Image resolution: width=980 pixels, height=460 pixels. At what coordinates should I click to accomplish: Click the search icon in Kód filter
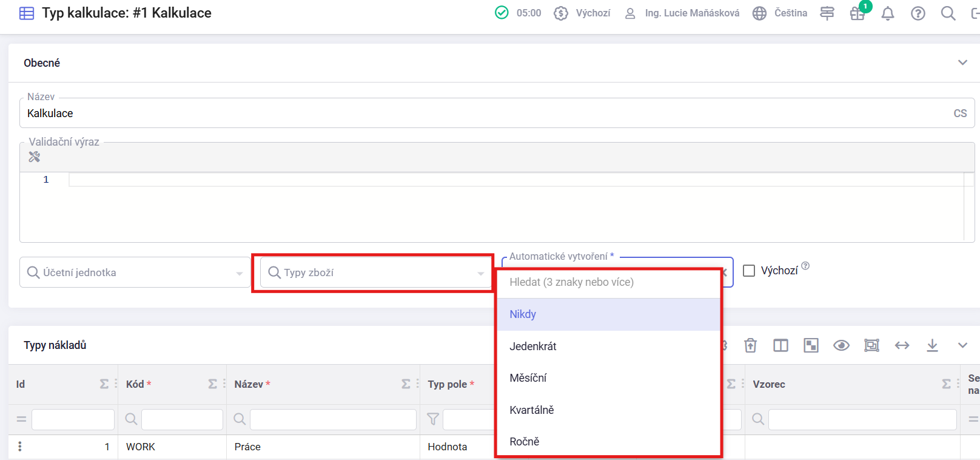click(131, 419)
